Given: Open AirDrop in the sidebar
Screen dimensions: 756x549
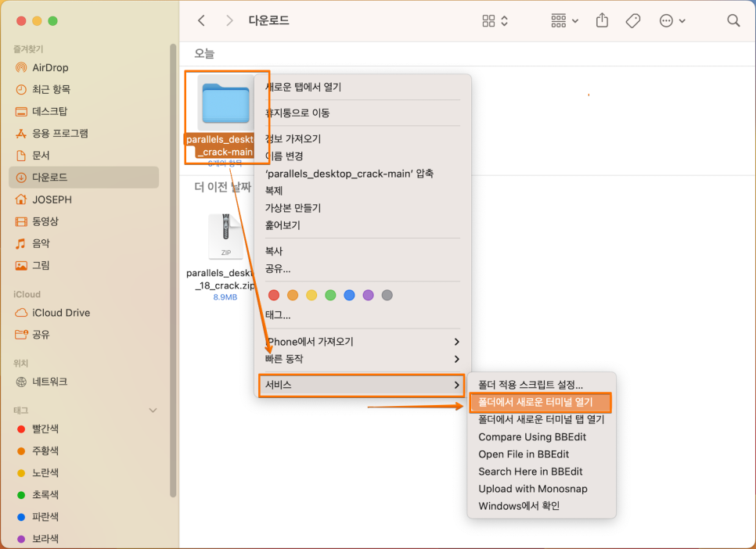Looking at the screenshot, I should point(84,67).
